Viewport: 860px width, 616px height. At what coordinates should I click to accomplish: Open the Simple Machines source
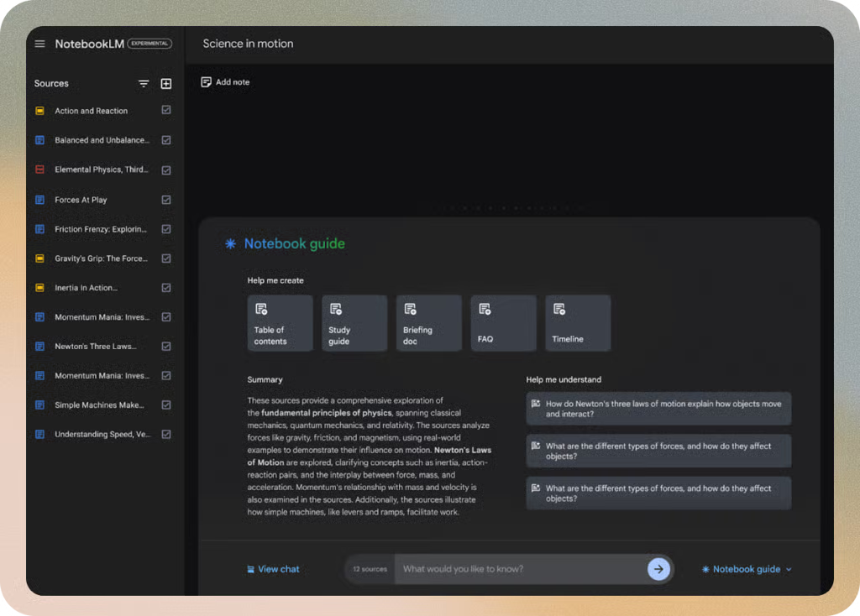(x=97, y=405)
